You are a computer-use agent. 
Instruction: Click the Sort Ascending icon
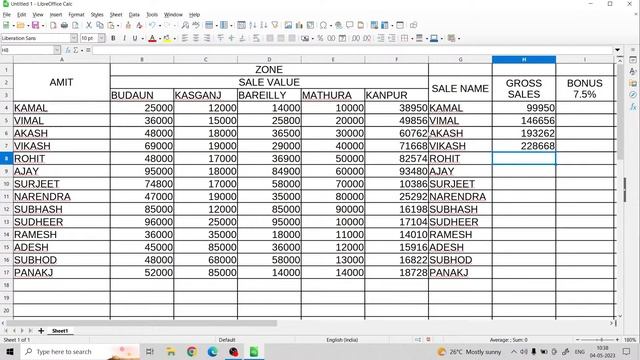click(253, 25)
